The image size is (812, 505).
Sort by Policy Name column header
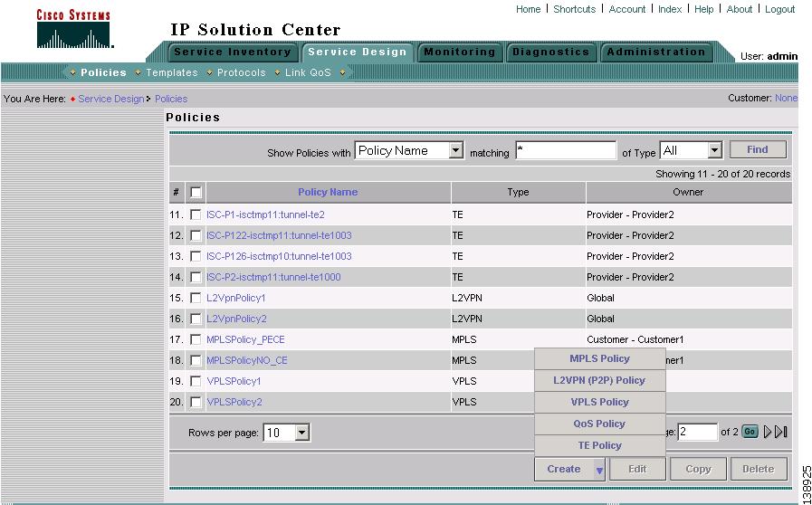tap(328, 192)
